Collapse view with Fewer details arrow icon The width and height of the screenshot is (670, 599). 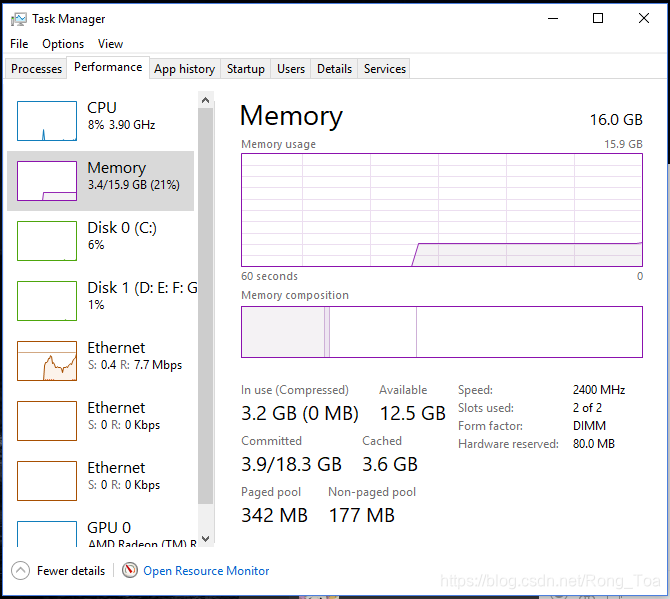[x=21, y=570]
